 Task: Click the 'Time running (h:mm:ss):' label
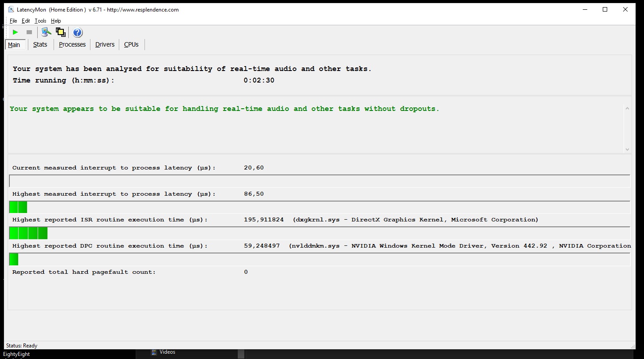63,81
